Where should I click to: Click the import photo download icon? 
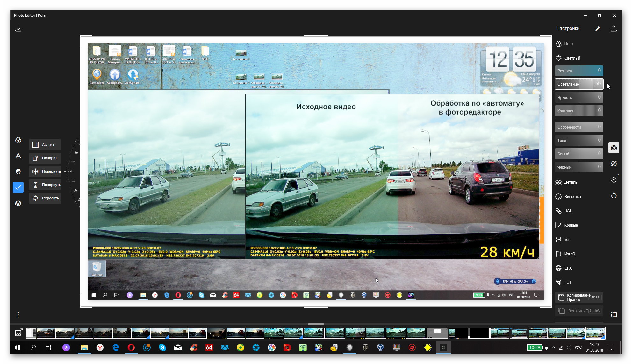pyautogui.click(x=18, y=29)
